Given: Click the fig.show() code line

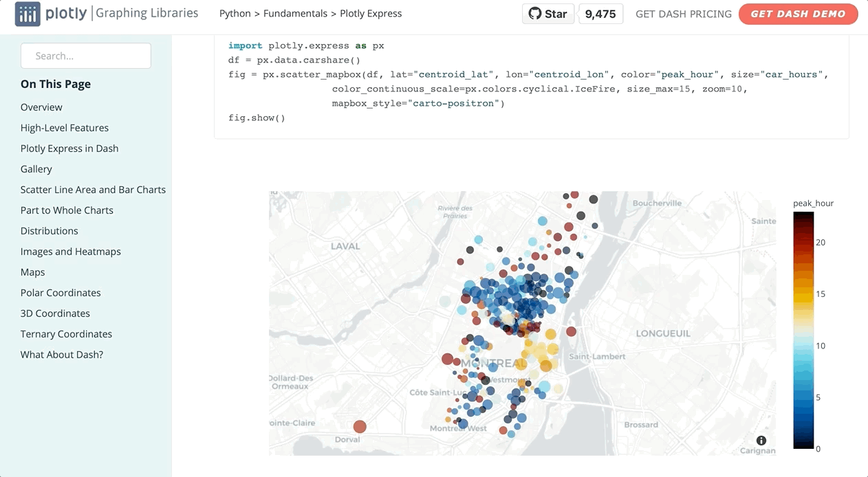Looking at the screenshot, I should pos(257,118).
